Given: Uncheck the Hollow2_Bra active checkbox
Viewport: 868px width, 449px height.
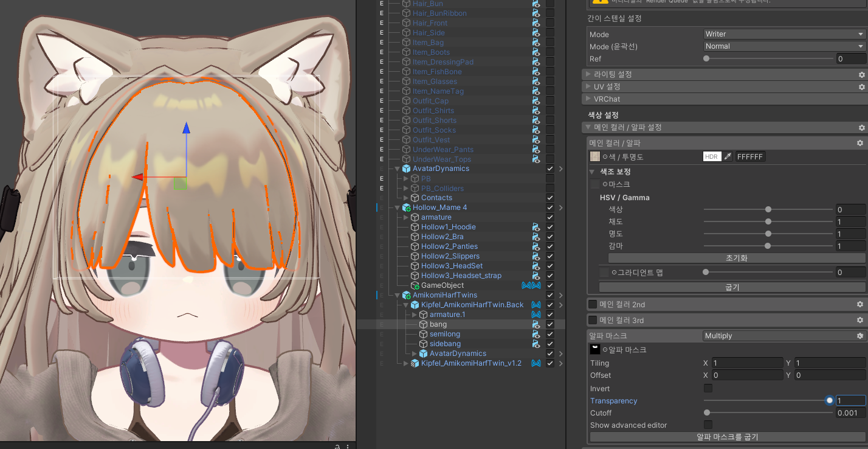Looking at the screenshot, I should tap(550, 237).
